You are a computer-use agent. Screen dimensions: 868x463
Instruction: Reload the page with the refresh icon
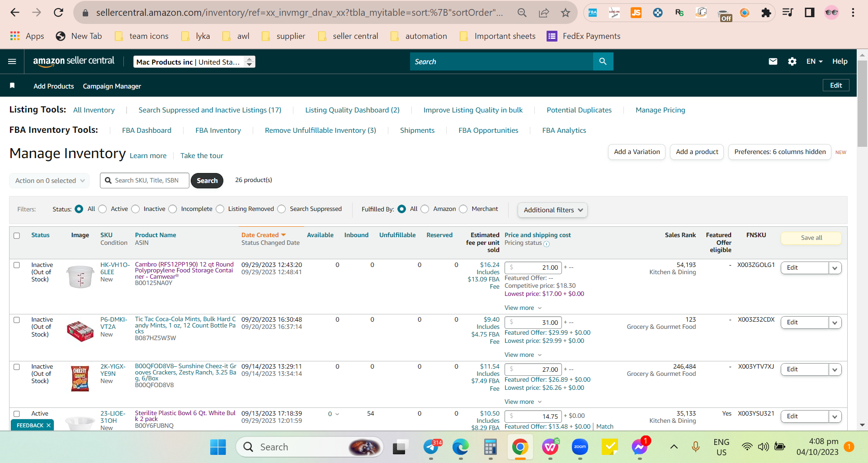coord(58,13)
